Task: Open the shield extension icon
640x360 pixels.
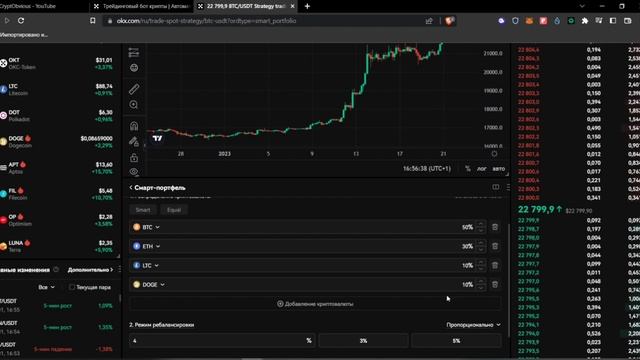Action: pos(515,21)
